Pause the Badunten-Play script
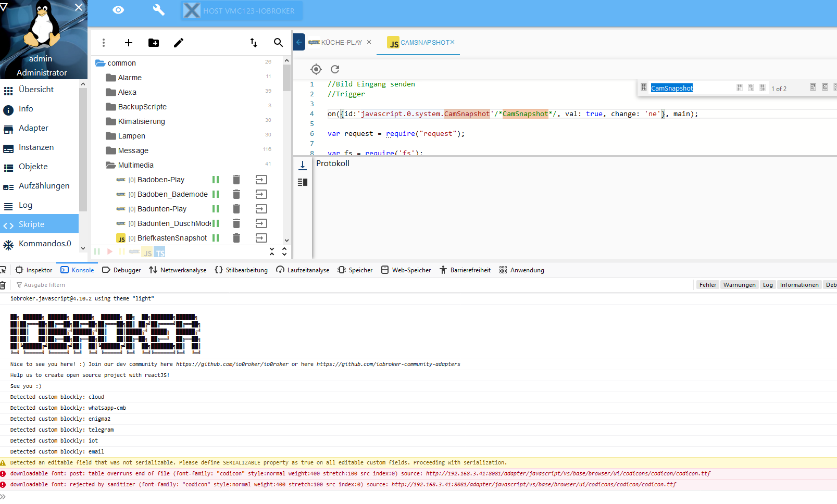 (216, 209)
